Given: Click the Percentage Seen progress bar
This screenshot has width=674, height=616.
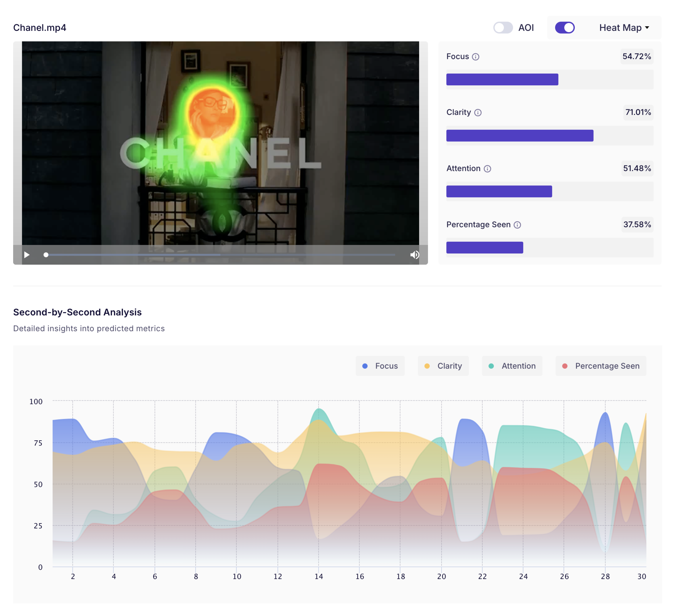Looking at the screenshot, I should click(550, 248).
